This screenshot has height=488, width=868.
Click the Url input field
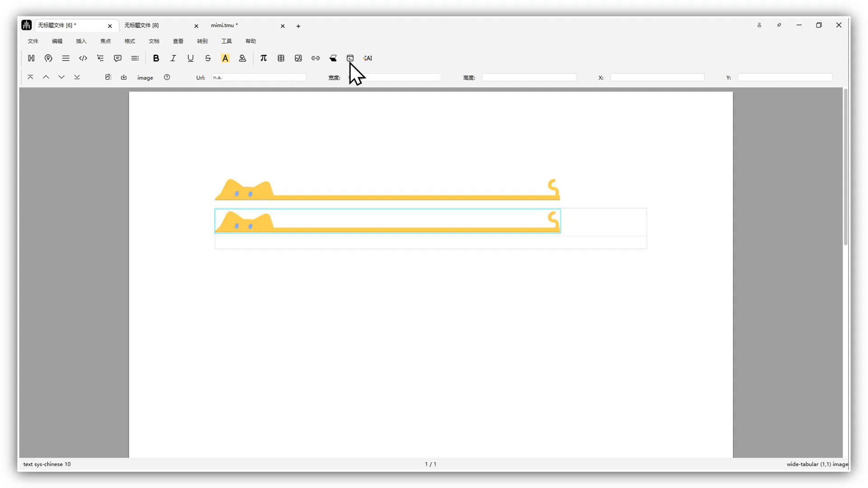click(259, 78)
